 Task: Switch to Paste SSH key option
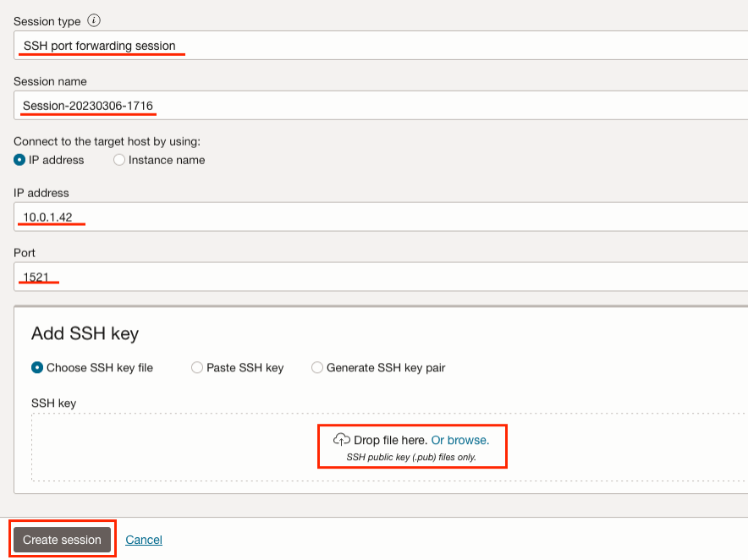(197, 368)
